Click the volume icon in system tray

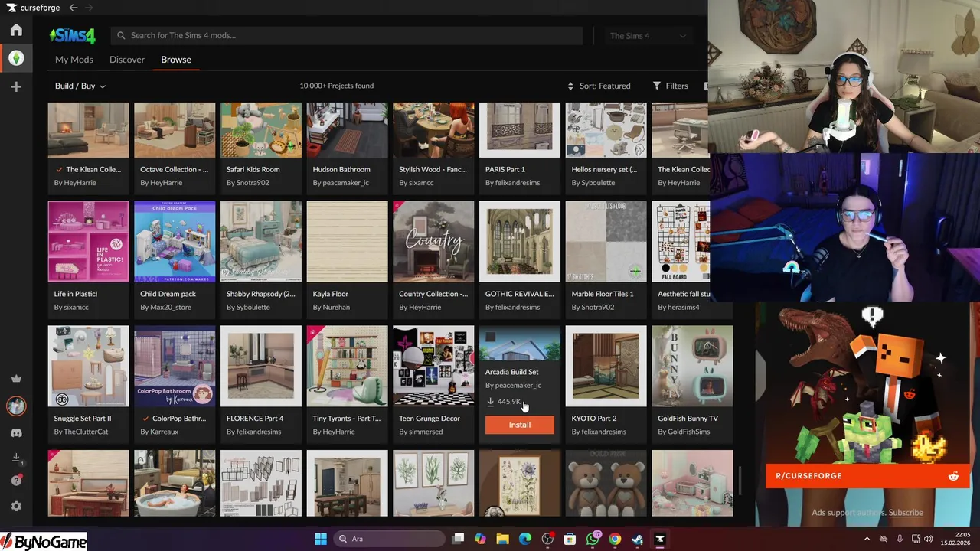click(x=928, y=539)
